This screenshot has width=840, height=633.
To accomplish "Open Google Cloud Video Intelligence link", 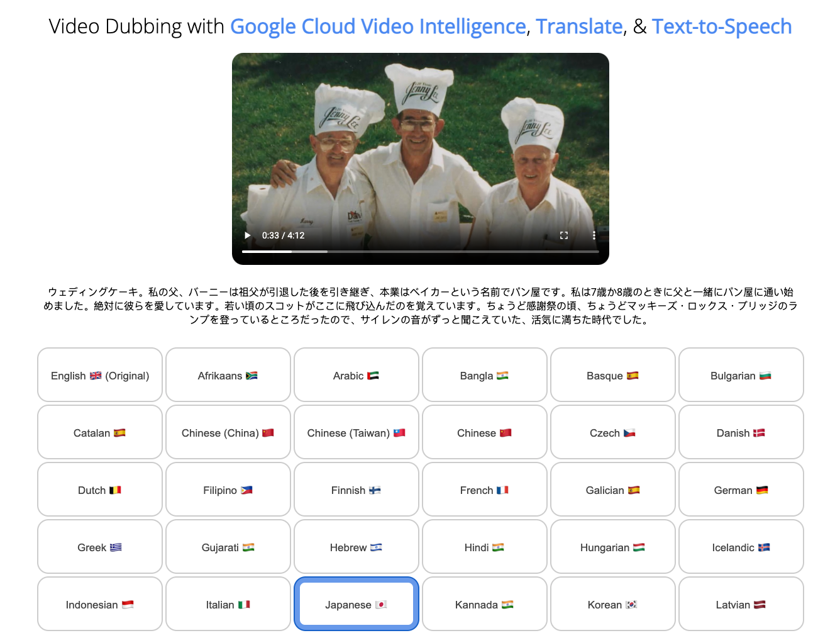I will 378,26.
